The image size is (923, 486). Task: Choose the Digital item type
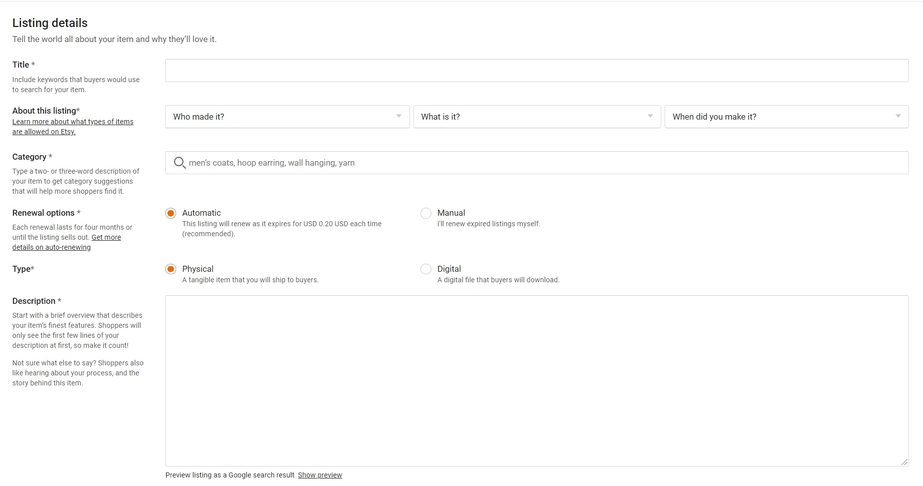(x=426, y=269)
